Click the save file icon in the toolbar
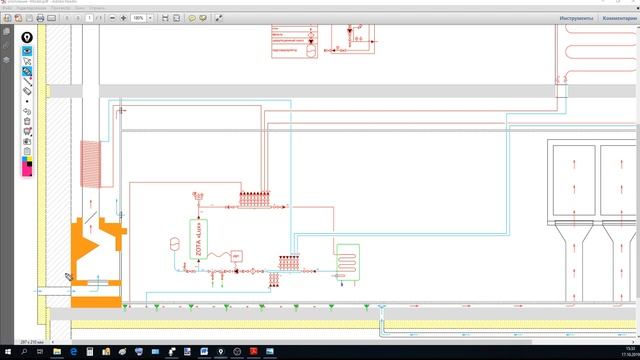The image size is (640, 360). click(29, 18)
